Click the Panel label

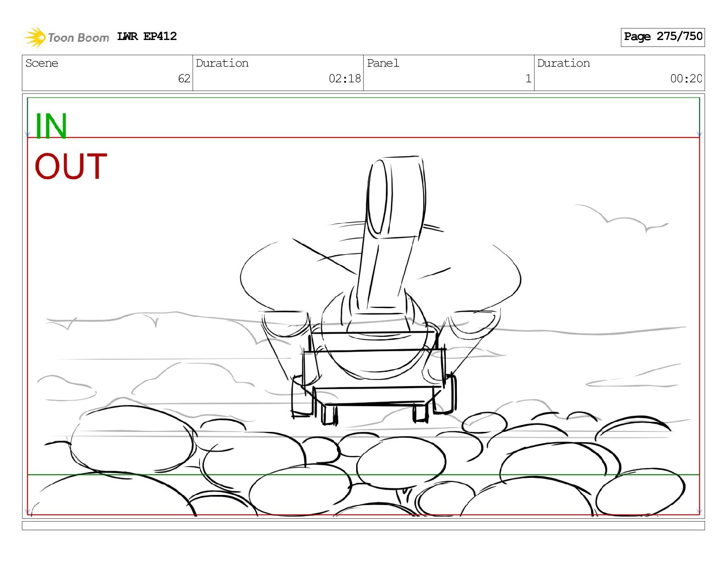tap(383, 63)
